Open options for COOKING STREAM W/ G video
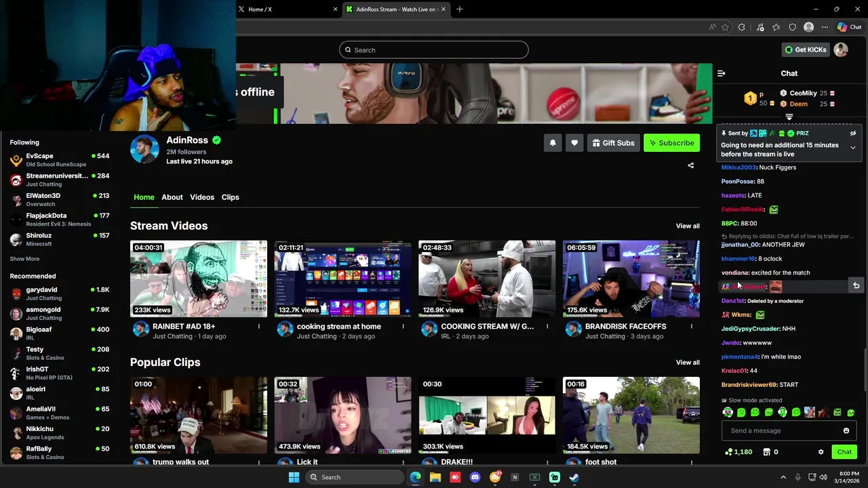The width and height of the screenshot is (868, 488). (547, 327)
